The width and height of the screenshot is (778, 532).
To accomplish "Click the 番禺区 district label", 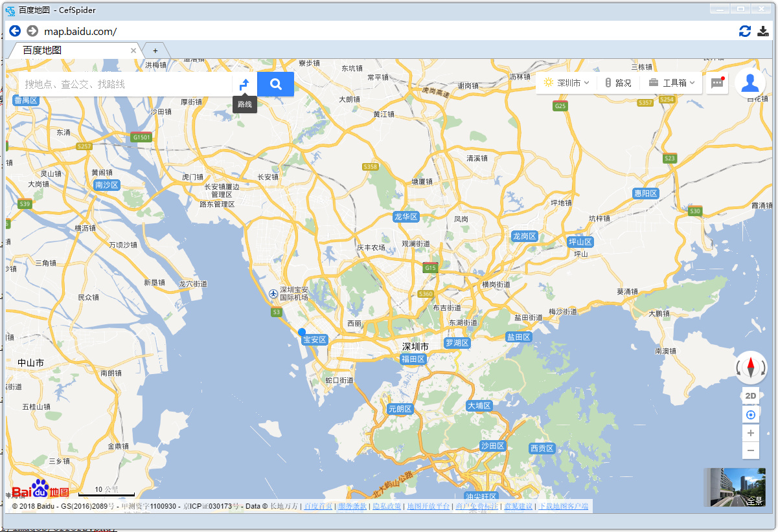I will 26,100.
